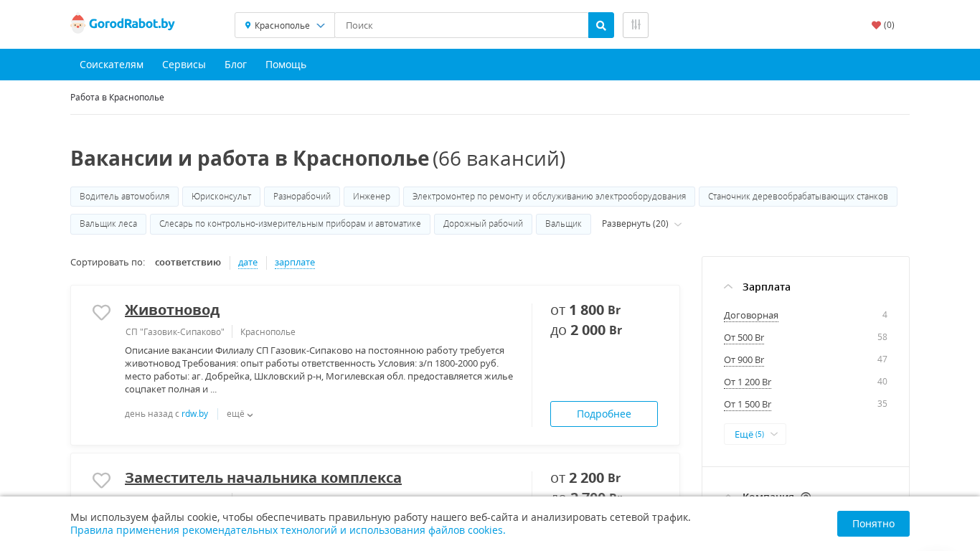Expand the Развернуть (20) tag list
This screenshot has width=980, height=551.
[641, 224]
